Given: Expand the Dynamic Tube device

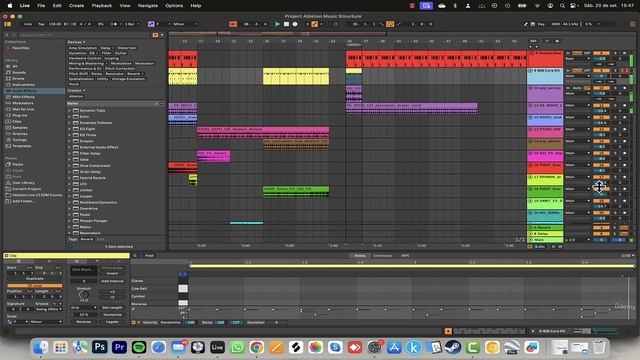Looking at the screenshot, I should [69, 110].
